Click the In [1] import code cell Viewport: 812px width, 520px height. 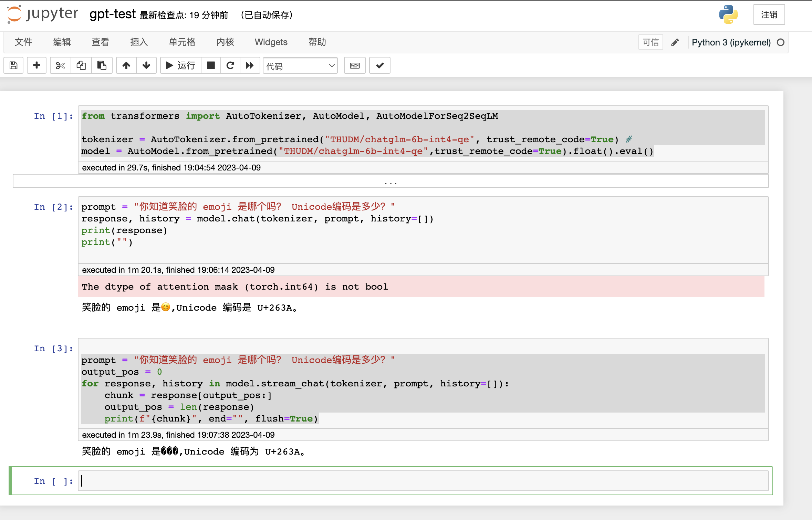423,134
